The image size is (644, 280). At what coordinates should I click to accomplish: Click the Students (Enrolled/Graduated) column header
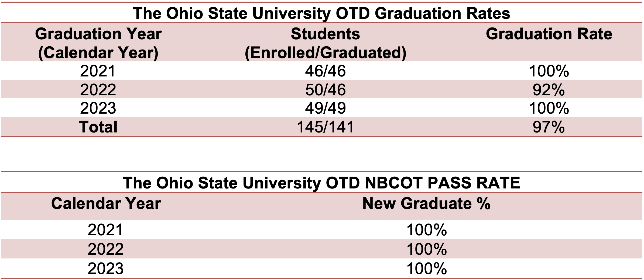325,43
